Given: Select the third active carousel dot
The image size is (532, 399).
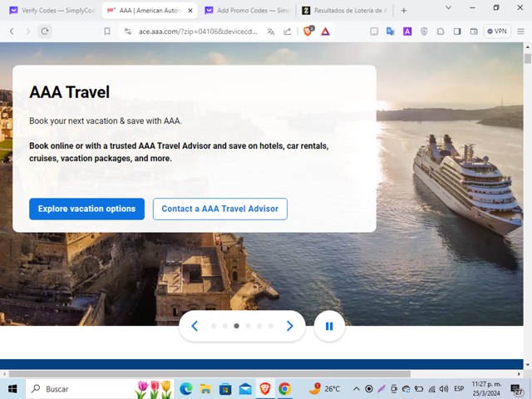Looking at the screenshot, I should [236, 326].
